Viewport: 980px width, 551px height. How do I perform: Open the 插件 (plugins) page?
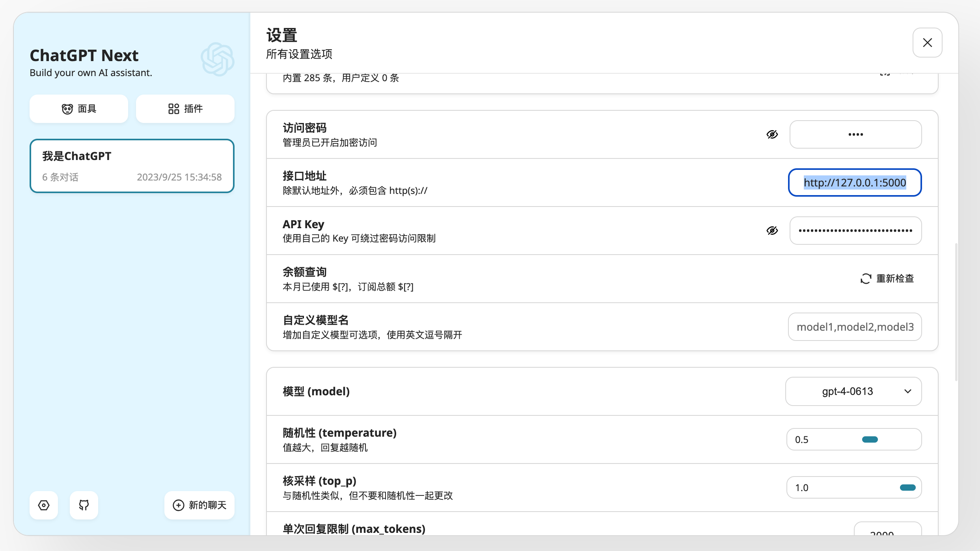pos(185,109)
